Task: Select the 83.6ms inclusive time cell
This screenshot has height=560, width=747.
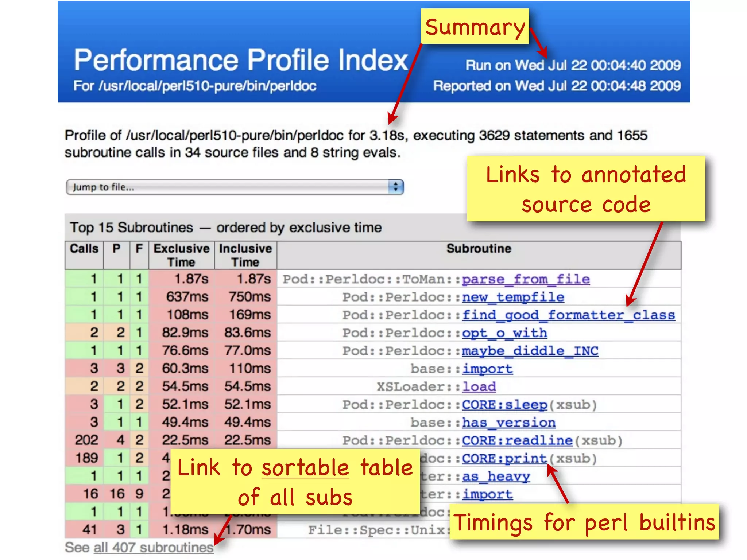Action: point(245,332)
